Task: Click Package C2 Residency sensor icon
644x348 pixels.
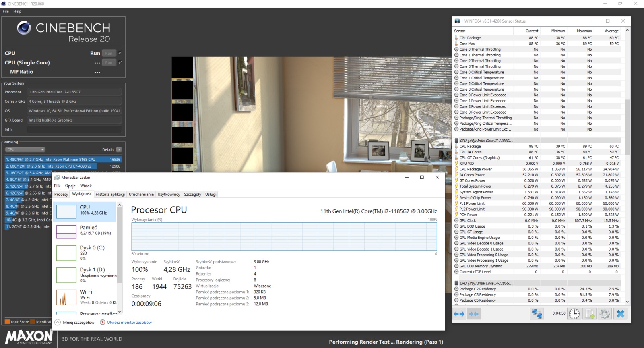Action: point(456,289)
